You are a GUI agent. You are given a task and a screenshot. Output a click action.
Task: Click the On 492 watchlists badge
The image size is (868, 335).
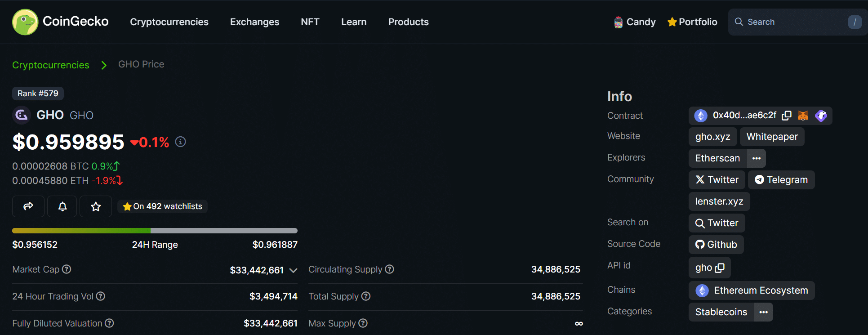point(162,206)
